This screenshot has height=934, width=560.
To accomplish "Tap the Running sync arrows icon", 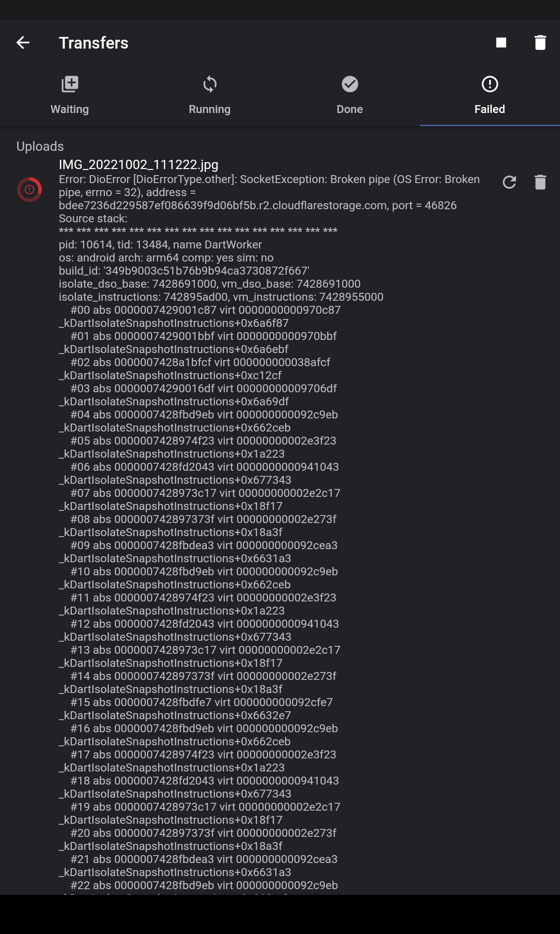I will pyautogui.click(x=210, y=84).
